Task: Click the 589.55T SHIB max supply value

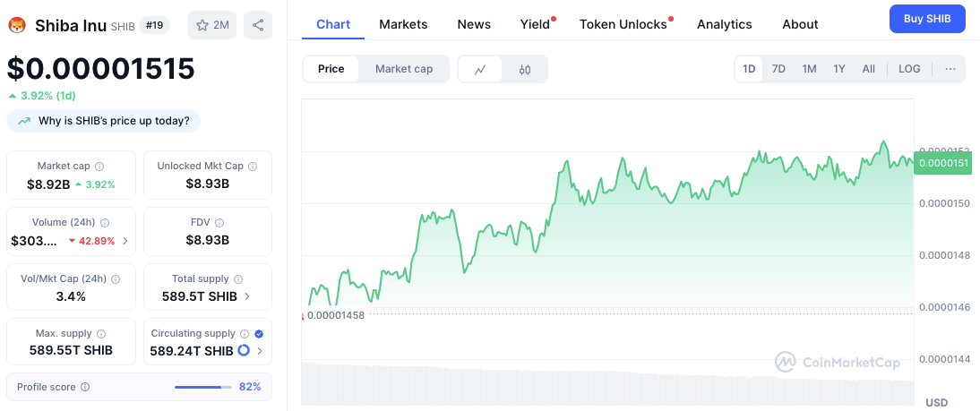Action: pyautogui.click(x=72, y=350)
